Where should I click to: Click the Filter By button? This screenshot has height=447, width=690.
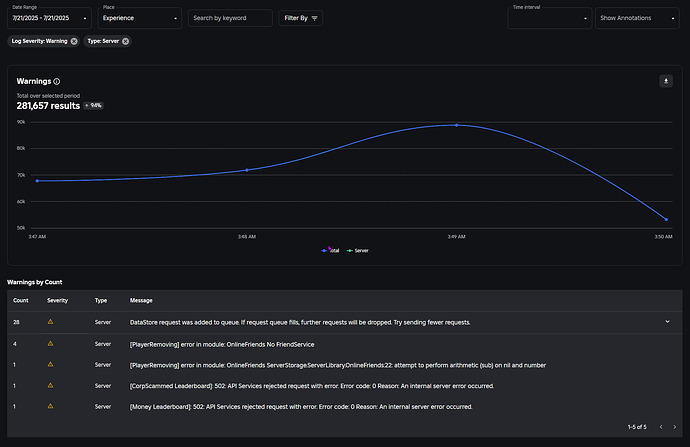point(302,18)
